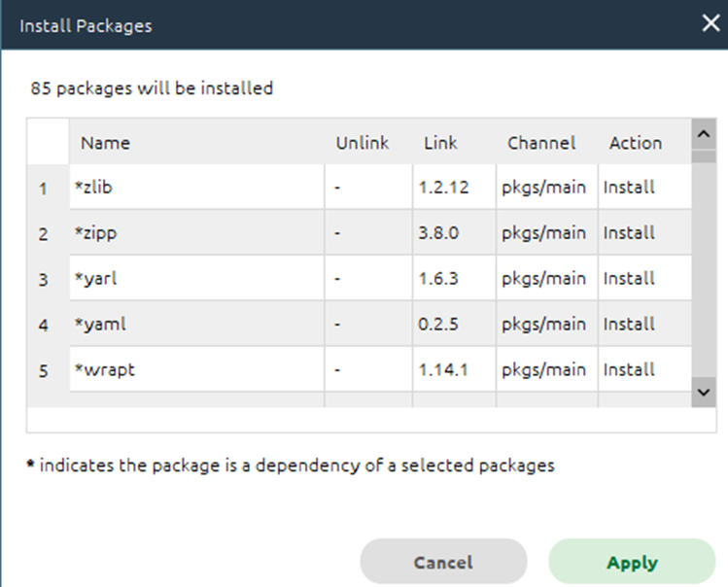Select the *yaml package cell
This screenshot has width=728, height=587.
197,324
